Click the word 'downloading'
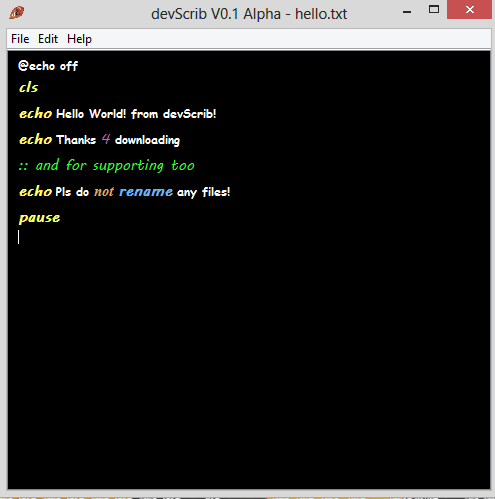The image size is (495, 499). 147,140
